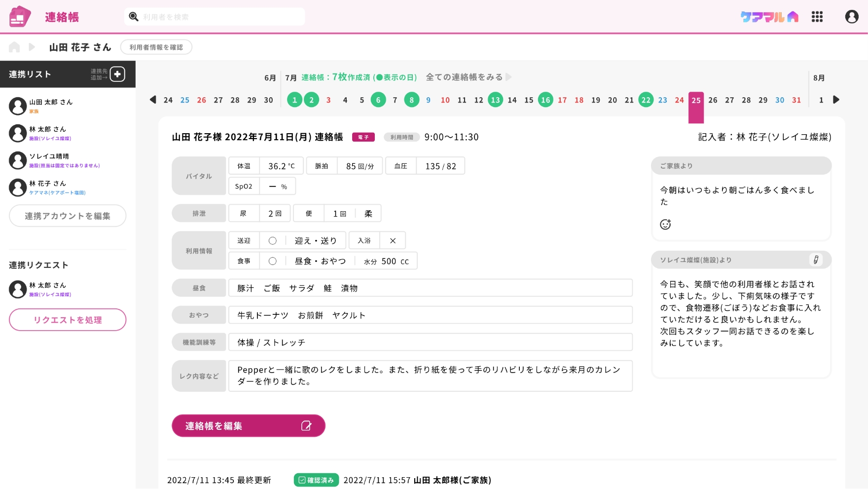The image size is (868, 489).
Task: Open the user account profile icon
Action: click(x=852, y=17)
